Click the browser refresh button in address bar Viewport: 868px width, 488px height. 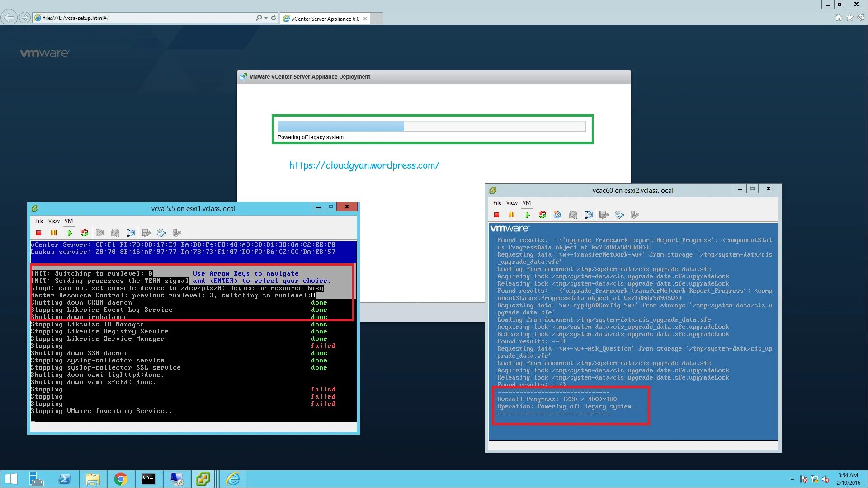274,18
